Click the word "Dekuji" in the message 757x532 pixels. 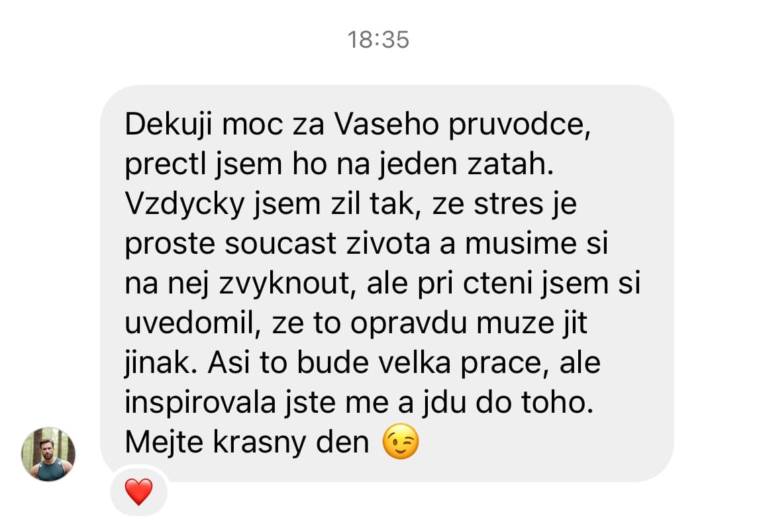168,125
